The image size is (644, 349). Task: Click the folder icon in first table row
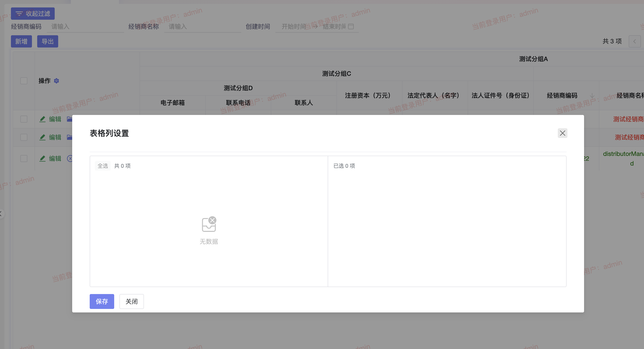pyautogui.click(x=70, y=119)
